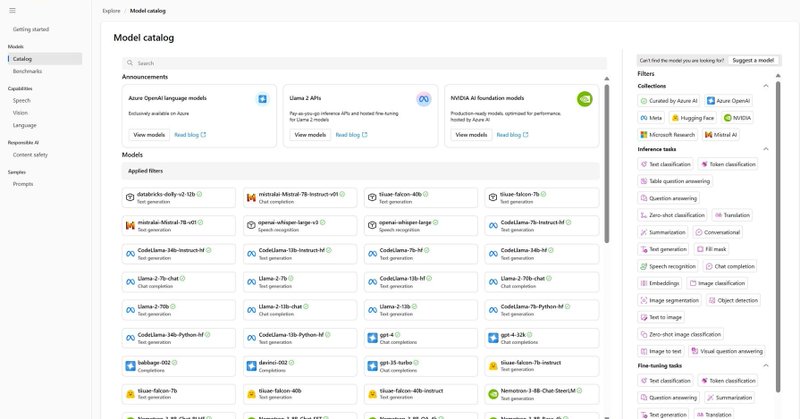The width and height of the screenshot is (800, 419).
Task: Click the Mistral icon on mistralai-Mistral-7B-Instruct-v01
Action: [251, 198]
